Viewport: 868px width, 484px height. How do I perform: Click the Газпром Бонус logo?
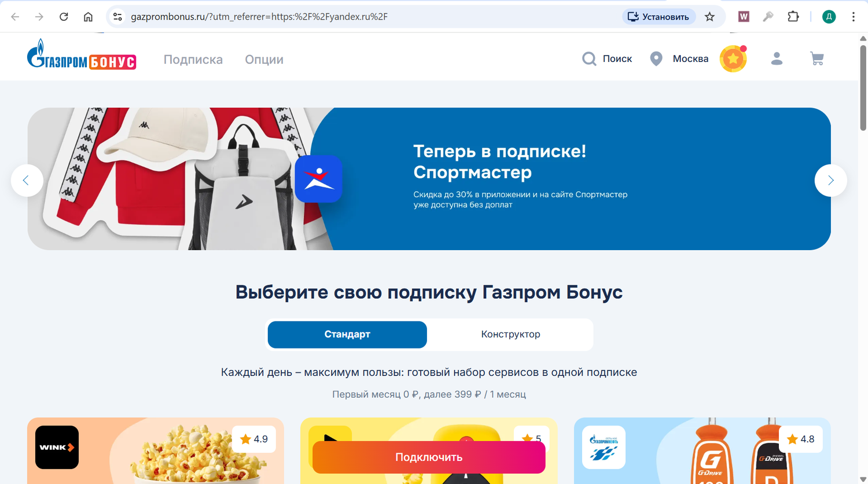pos(82,54)
